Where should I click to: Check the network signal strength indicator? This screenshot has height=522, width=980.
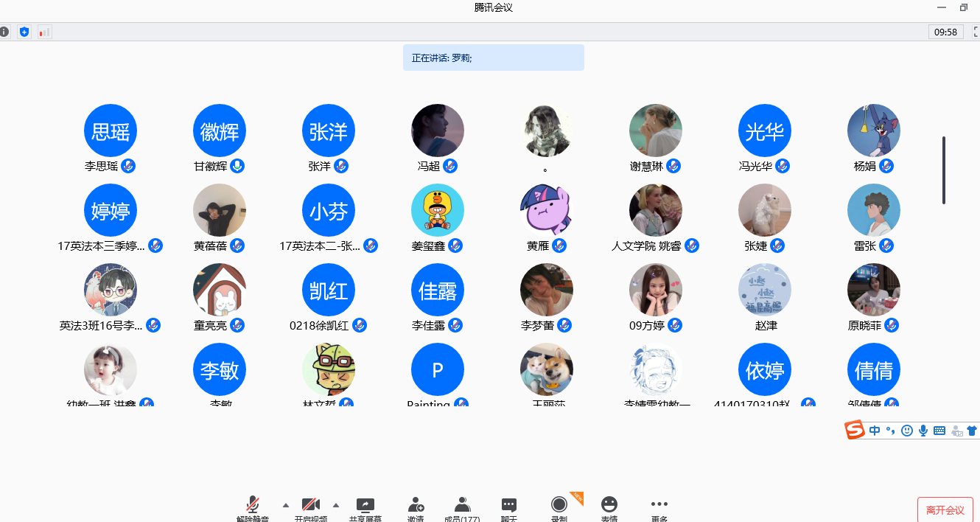44,32
